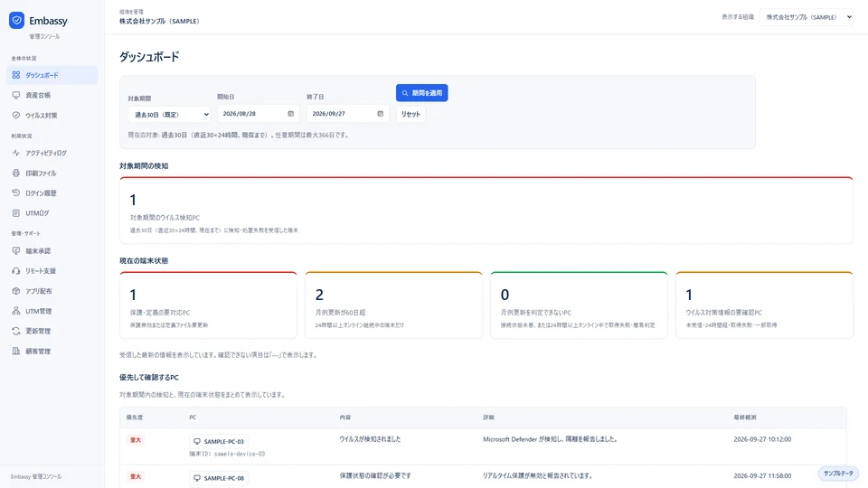Go to ウイルス対策 in the sidebar
This screenshot has height=488, width=868.
click(52, 115)
